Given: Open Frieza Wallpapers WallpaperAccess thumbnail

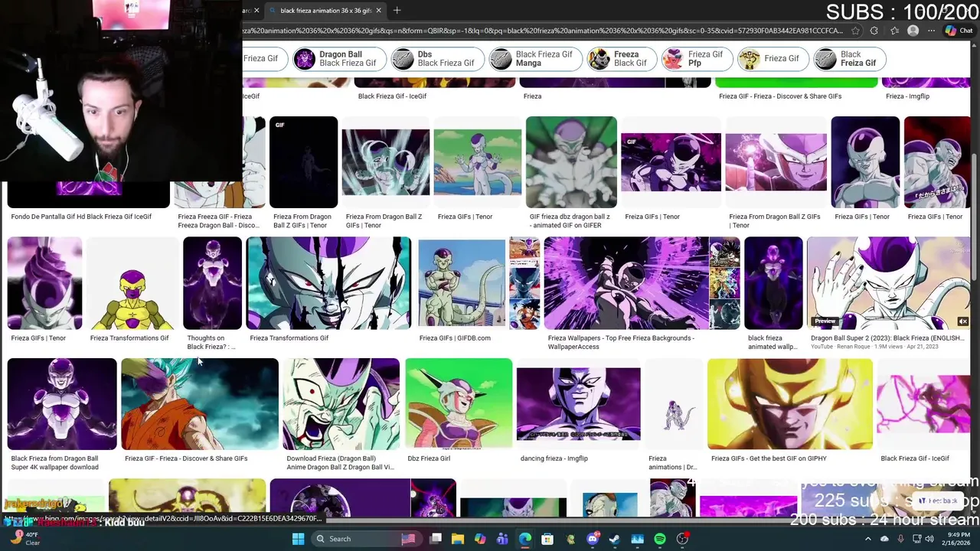Looking at the screenshot, I should tap(626, 284).
